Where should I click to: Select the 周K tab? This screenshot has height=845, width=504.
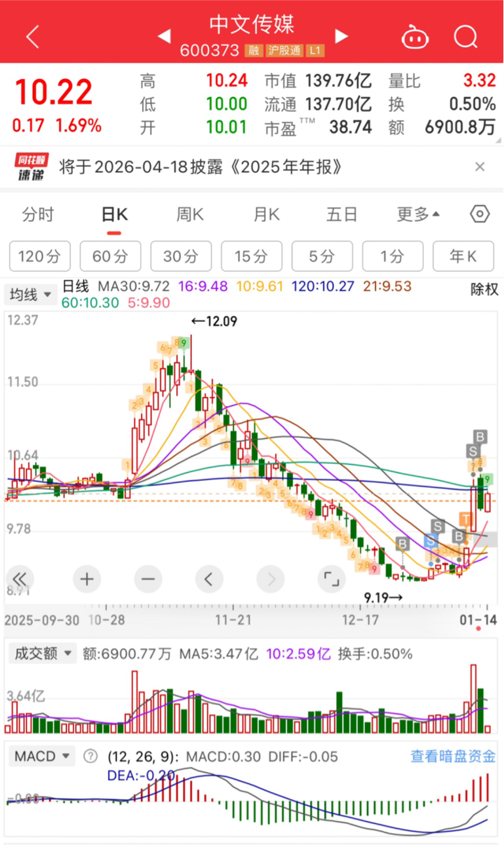(x=190, y=214)
